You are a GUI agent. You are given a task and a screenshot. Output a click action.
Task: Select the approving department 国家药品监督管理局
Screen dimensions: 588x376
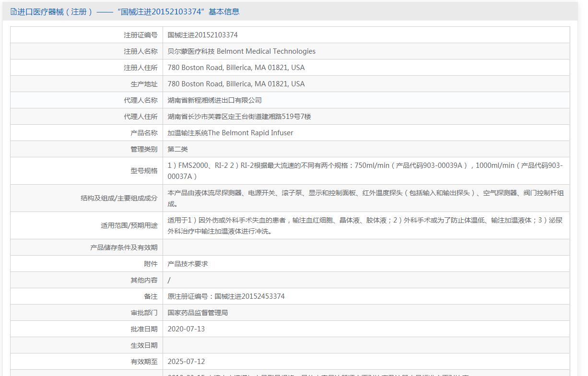198,313
